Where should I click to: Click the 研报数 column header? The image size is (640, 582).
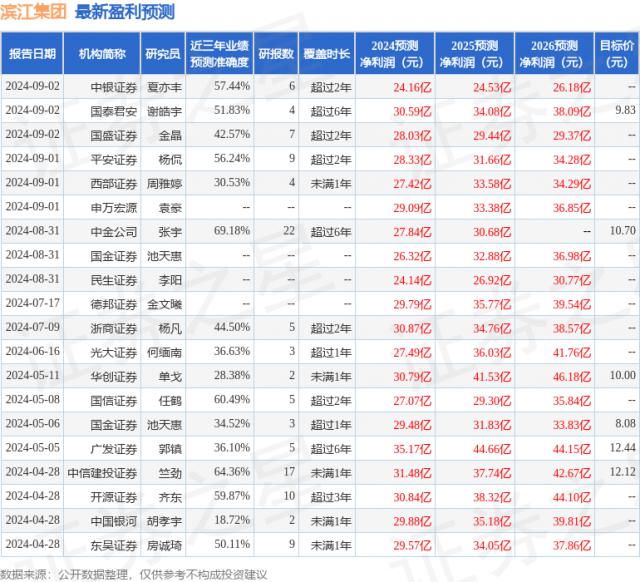(276, 53)
